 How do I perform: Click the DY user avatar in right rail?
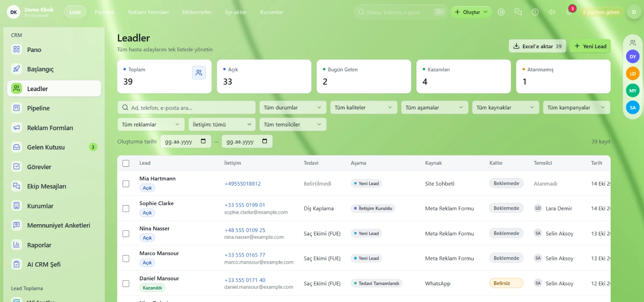[633, 56]
